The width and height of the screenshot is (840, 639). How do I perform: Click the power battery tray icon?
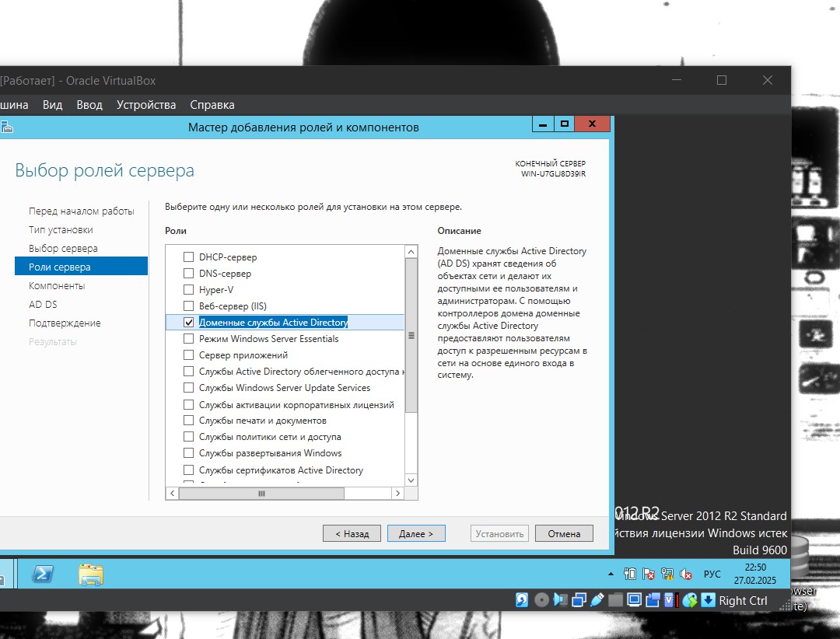point(630,574)
